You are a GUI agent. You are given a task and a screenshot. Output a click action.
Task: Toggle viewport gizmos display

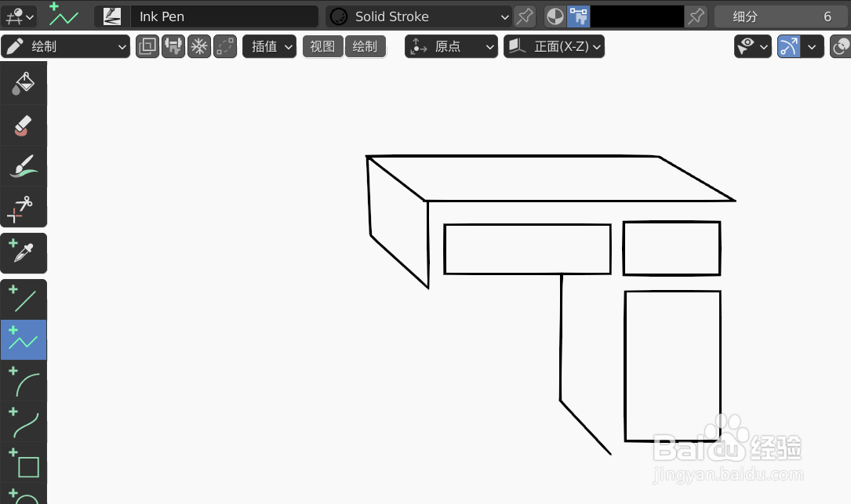788,47
